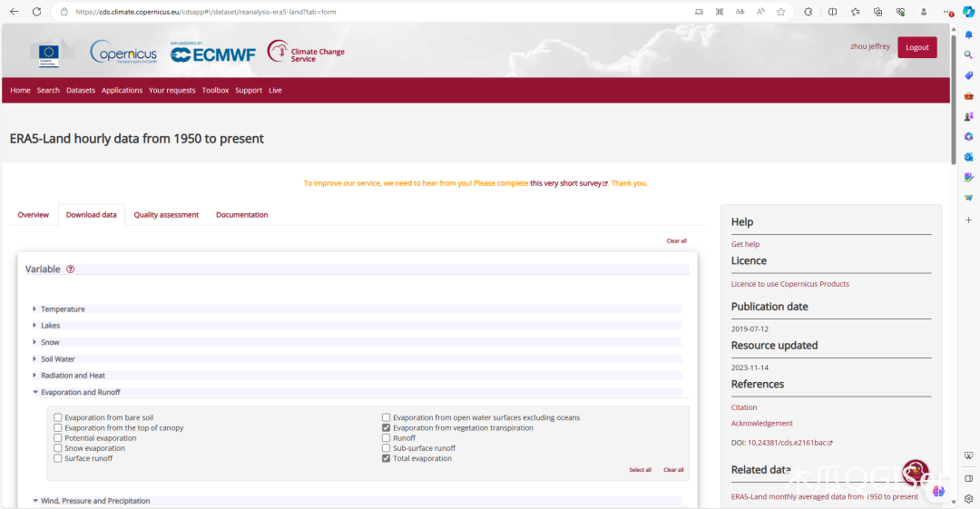Switch to the Download data tab

click(92, 214)
